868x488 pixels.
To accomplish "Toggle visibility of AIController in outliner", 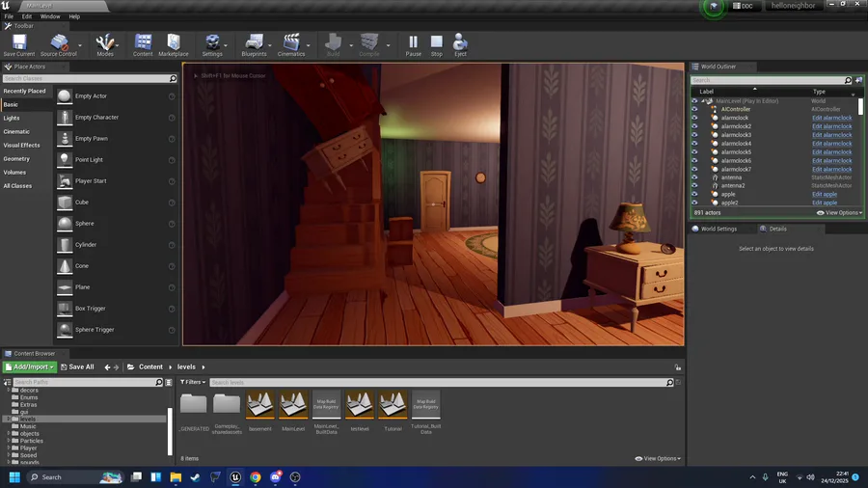I will click(694, 110).
